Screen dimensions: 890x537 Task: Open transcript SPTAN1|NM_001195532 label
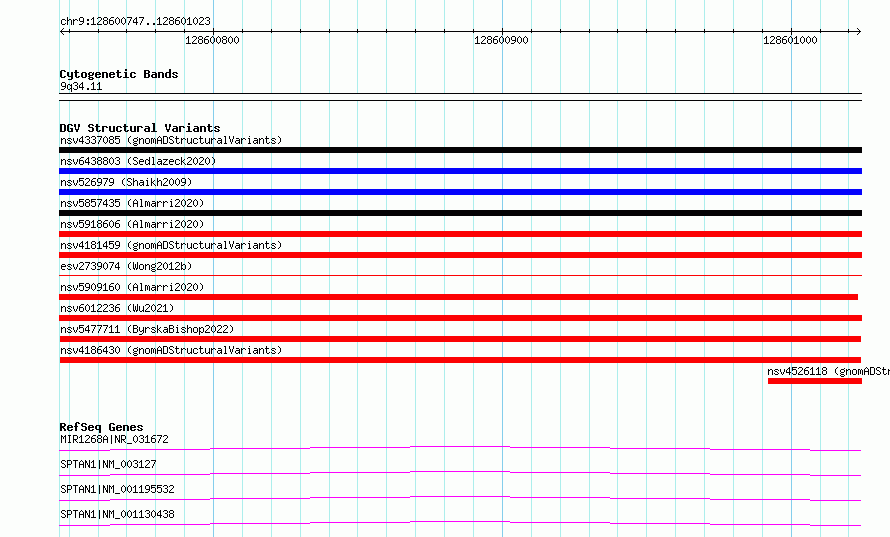tap(117, 489)
